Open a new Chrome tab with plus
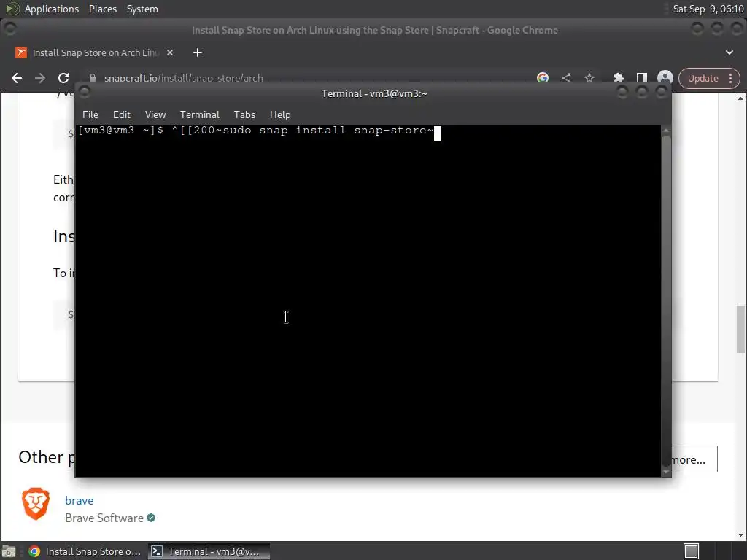Image resolution: width=747 pixels, height=560 pixels. 198,52
